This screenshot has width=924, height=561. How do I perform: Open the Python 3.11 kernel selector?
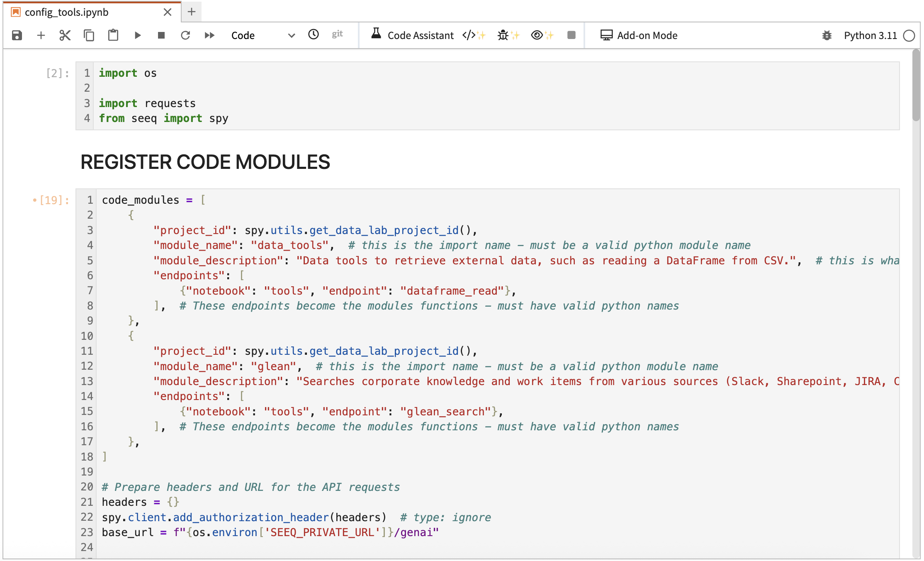tap(870, 36)
